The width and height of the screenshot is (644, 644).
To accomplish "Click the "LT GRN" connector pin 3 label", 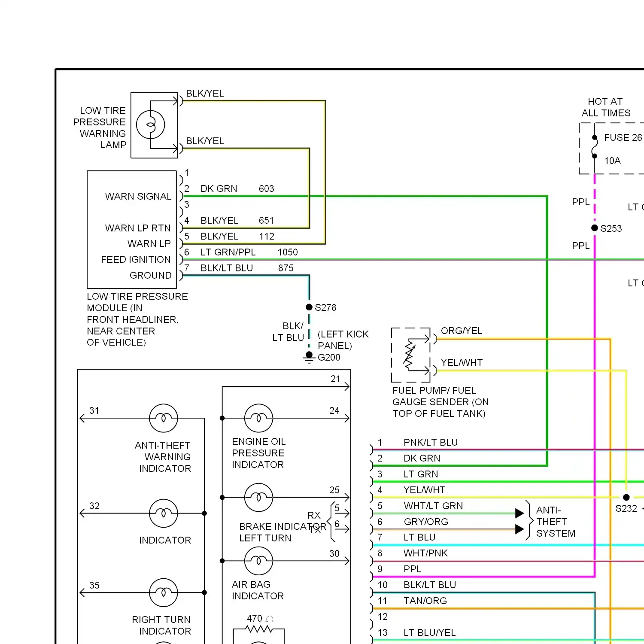I will click(x=421, y=474).
